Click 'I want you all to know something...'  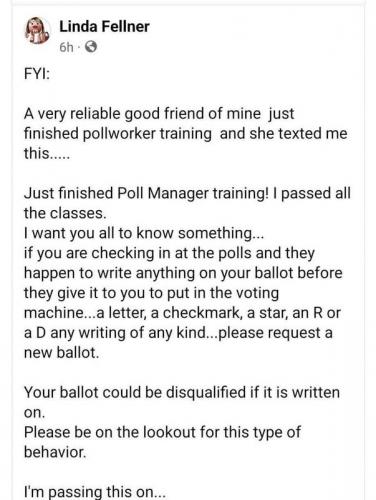point(144,233)
